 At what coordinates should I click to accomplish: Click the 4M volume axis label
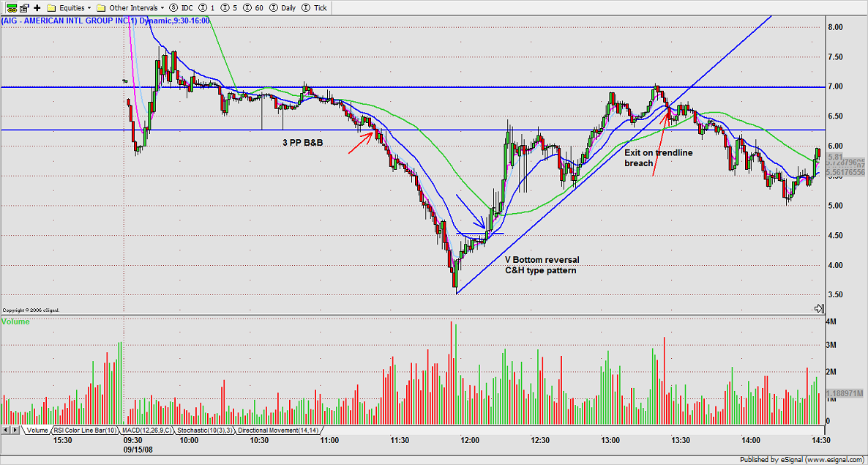coord(831,321)
